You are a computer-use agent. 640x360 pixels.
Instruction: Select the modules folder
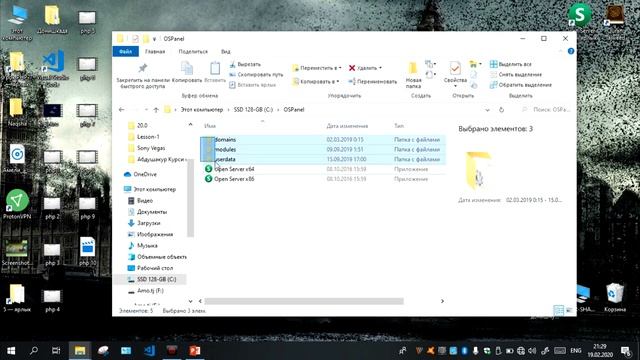coord(225,149)
